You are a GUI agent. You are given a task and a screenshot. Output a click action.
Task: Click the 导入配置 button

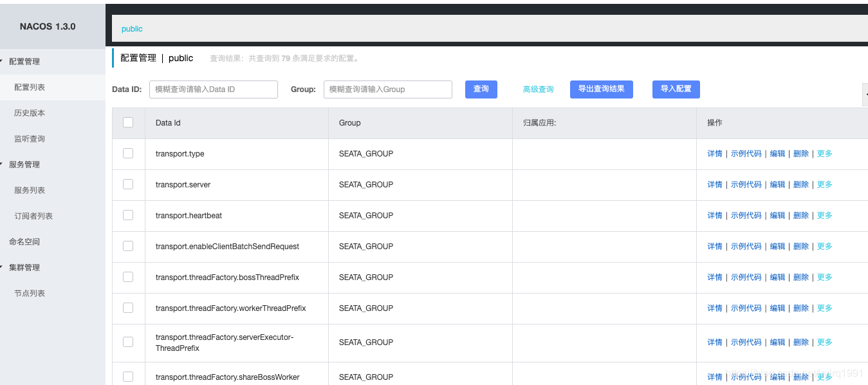click(676, 89)
